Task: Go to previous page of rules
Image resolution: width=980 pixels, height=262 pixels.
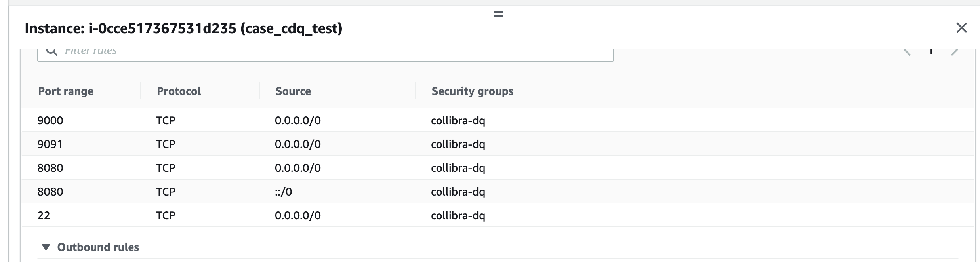Action: click(907, 51)
